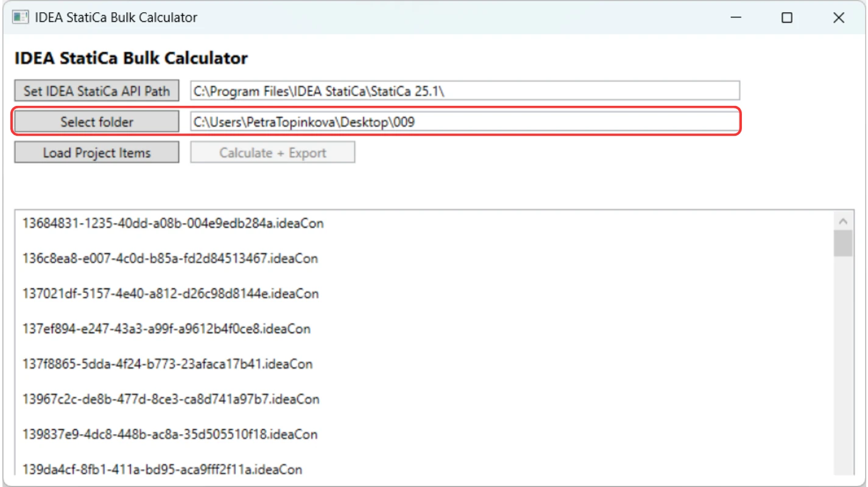The height and width of the screenshot is (487, 868).
Task: Click the Calculate + Export button
Action: pyautogui.click(x=273, y=152)
